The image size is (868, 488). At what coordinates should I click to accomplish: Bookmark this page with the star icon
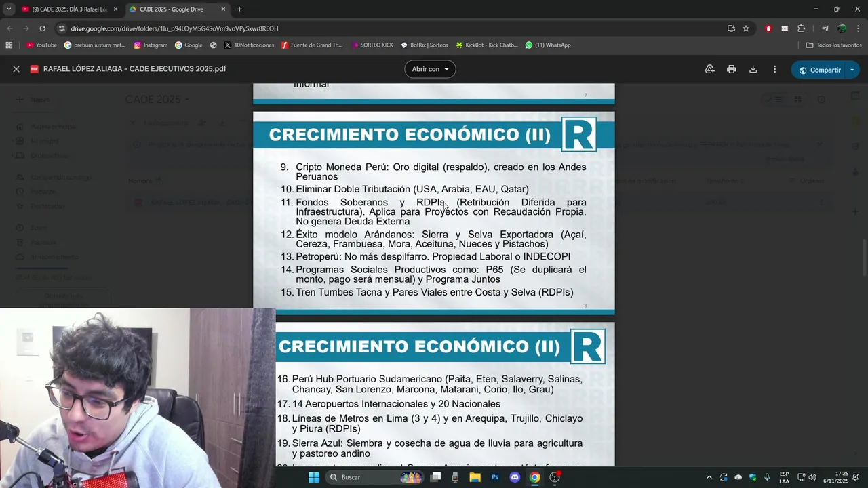(746, 28)
